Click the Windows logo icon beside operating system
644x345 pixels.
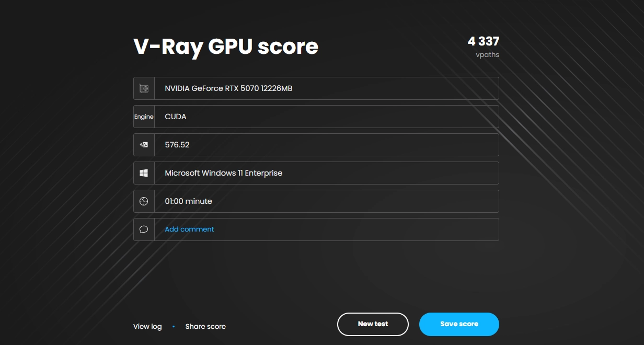pyautogui.click(x=144, y=173)
